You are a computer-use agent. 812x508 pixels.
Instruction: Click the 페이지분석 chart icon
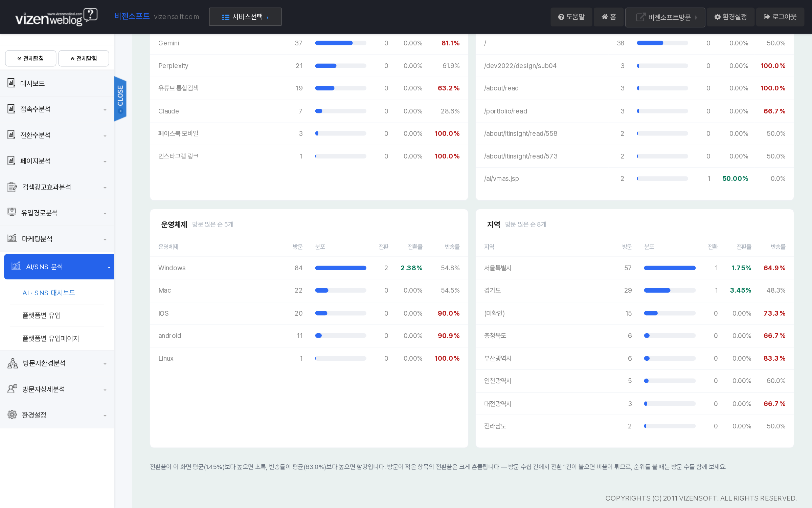point(12,161)
